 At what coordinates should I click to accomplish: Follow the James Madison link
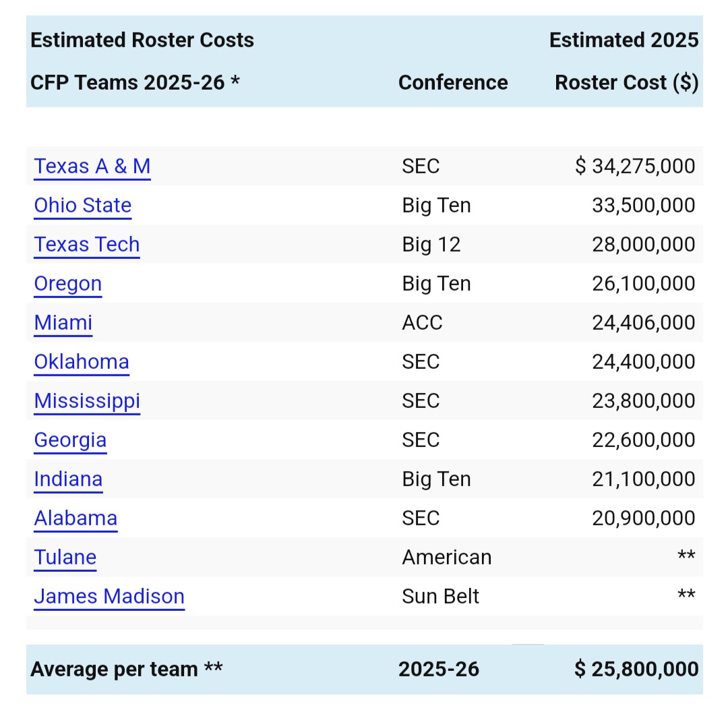tap(109, 597)
